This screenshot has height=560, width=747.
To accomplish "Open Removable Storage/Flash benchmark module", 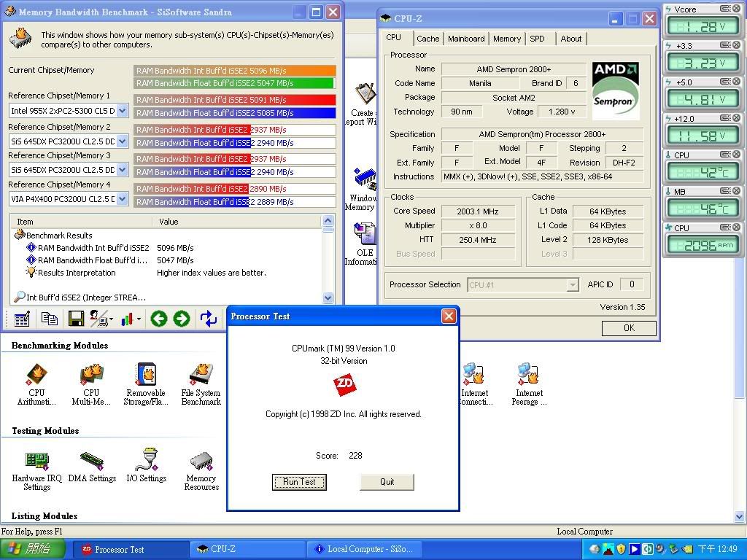I will pos(146,384).
